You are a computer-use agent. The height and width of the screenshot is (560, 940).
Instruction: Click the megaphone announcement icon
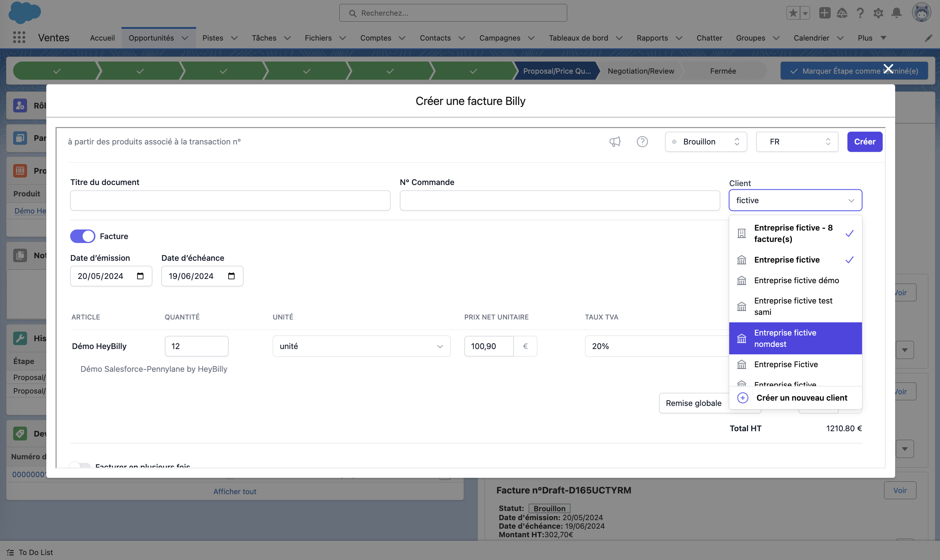tap(615, 142)
